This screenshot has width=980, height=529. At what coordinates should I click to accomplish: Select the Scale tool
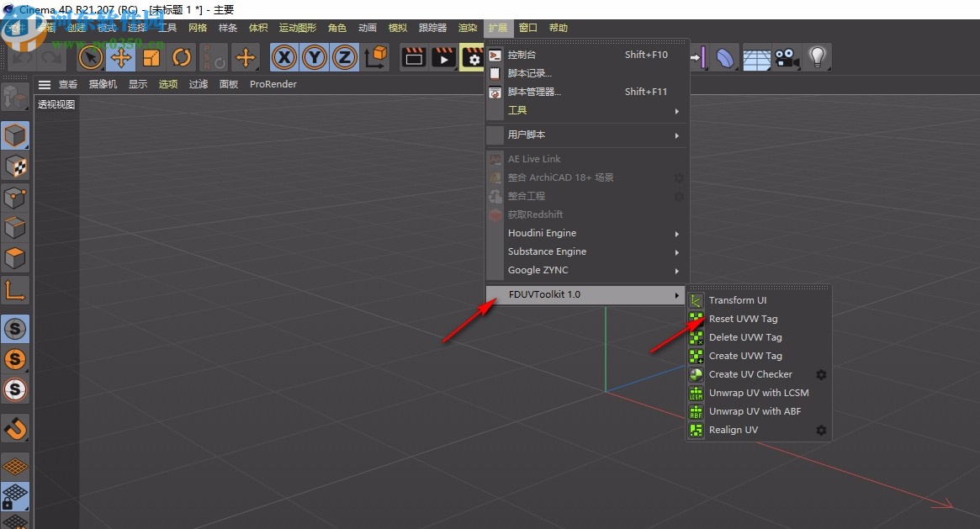pyautogui.click(x=151, y=57)
